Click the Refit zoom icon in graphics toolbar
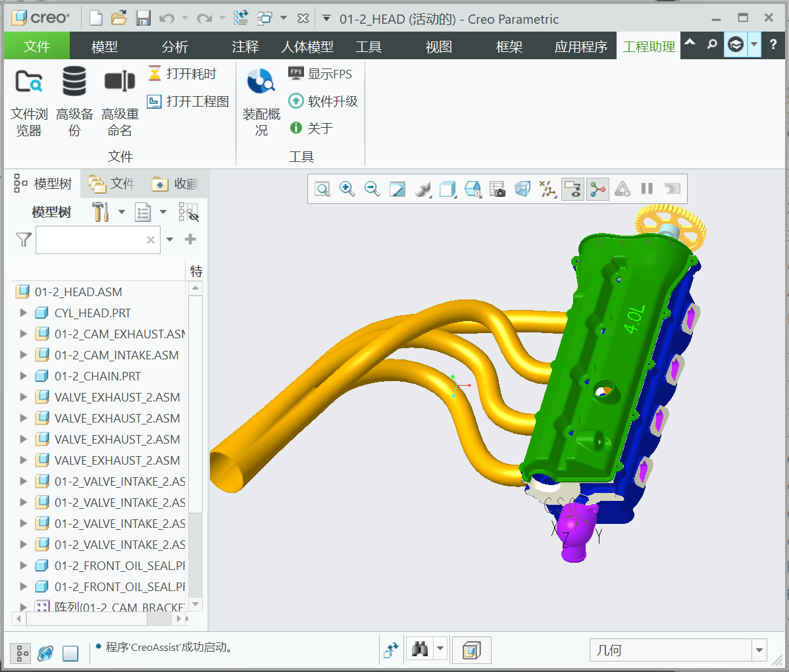This screenshot has height=672, width=789. 322,190
